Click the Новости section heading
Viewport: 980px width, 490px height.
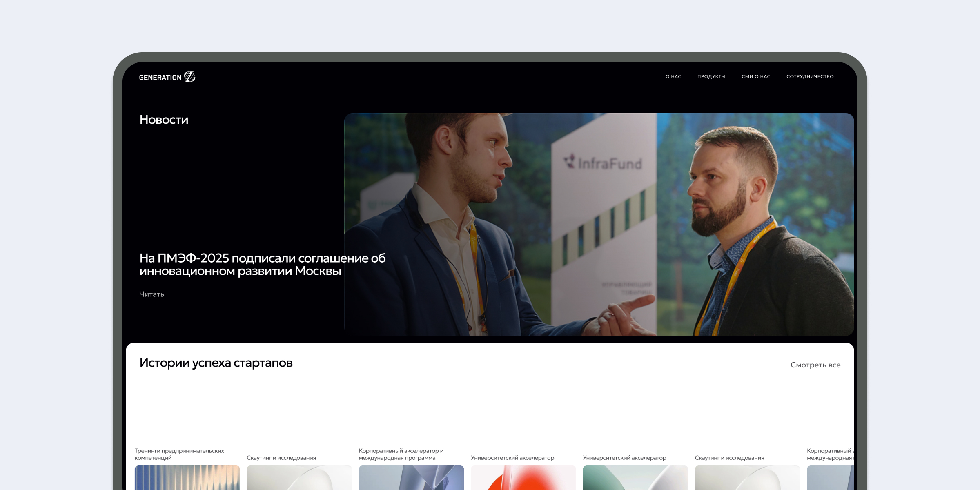(x=164, y=120)
